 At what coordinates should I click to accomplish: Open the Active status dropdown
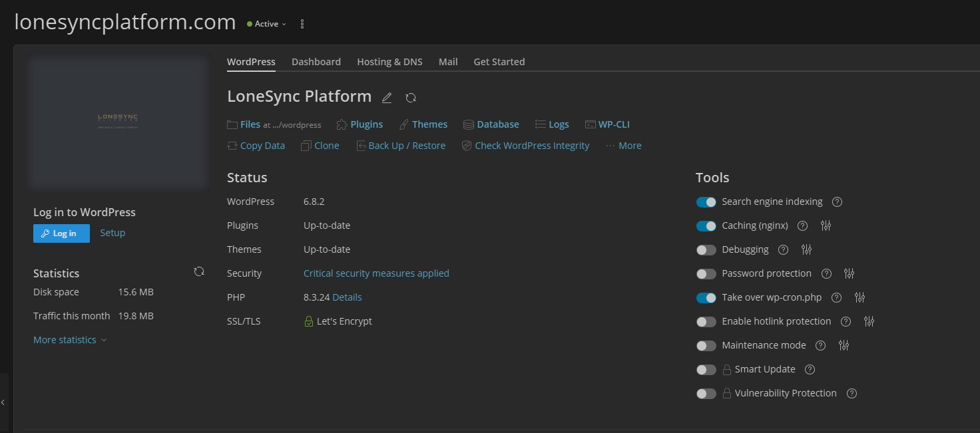(266, 24)
